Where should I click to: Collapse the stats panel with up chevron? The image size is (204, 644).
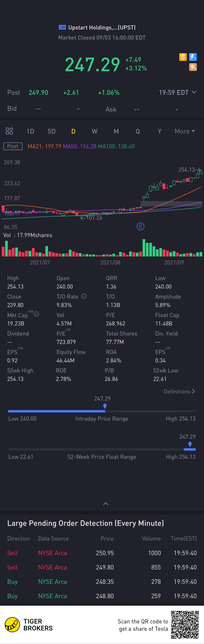pyautogui.click(x=106, y=503)
